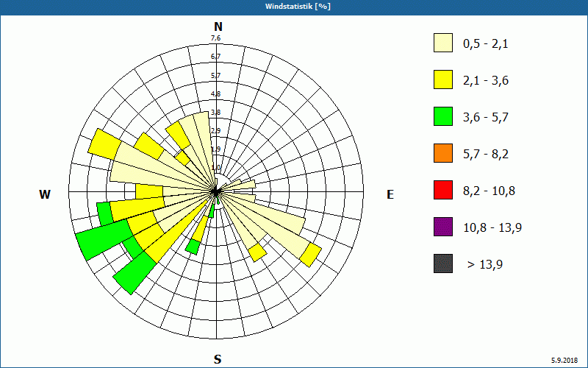Image resolution: width=588 pixels, height=368 pixels.
Task: Click the green 3,6 - 5,7 legend swatch
Action: tap(443, 116)
